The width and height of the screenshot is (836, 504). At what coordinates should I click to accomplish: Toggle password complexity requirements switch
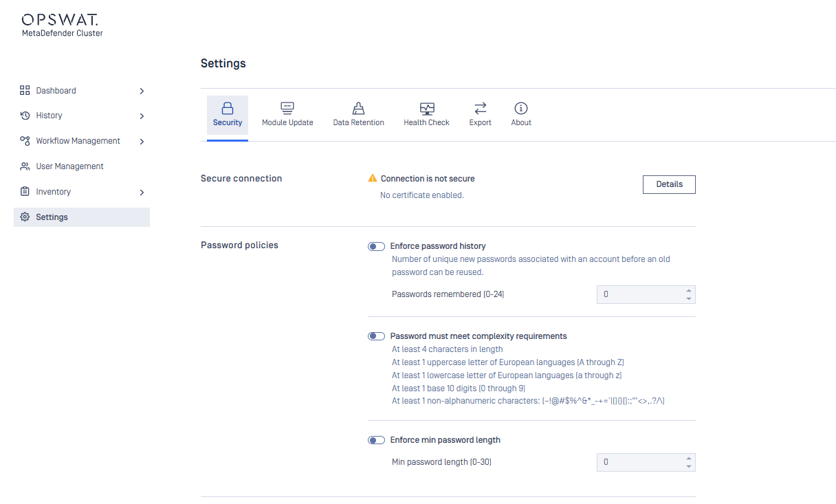[376, 336]
